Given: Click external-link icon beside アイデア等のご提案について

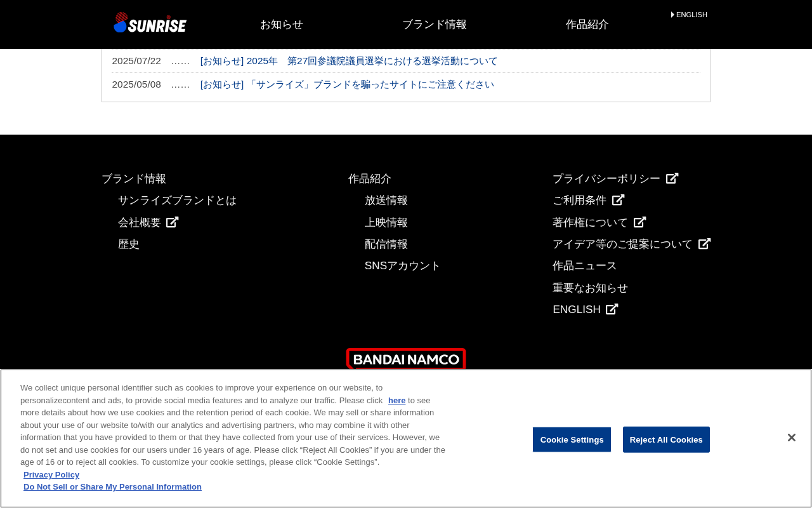Looking at the screenshot, I should tap(705, 244).
